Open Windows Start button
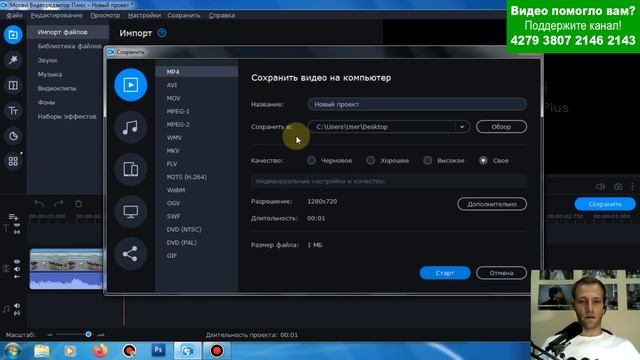640x360 pixels. point(12,351)
